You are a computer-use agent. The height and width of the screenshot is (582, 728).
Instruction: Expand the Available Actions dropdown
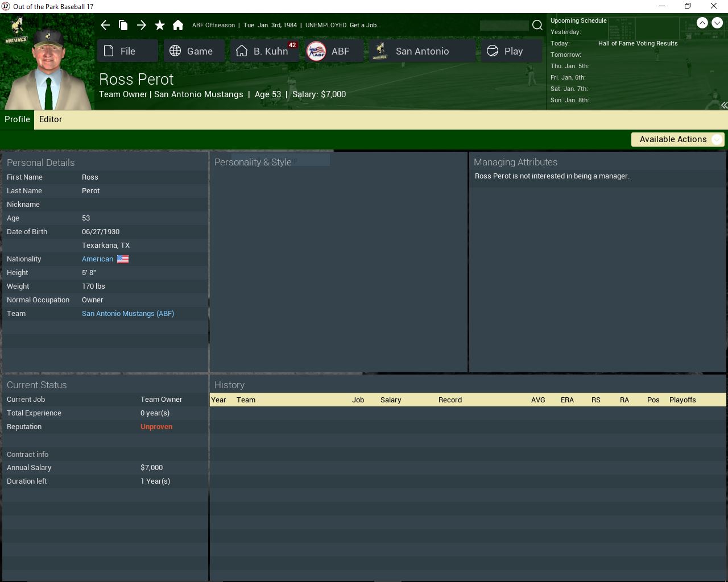(x=677, y=139)
